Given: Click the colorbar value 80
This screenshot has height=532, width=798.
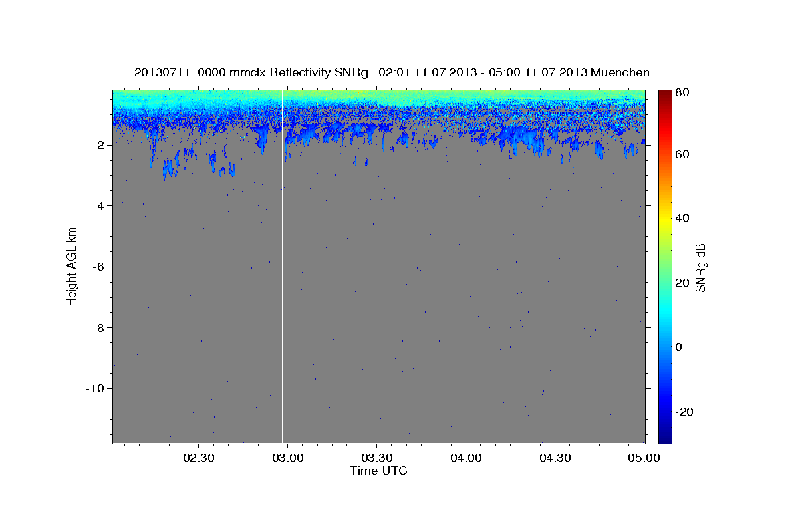Looking at the screenshot, I should click(683, 94).
